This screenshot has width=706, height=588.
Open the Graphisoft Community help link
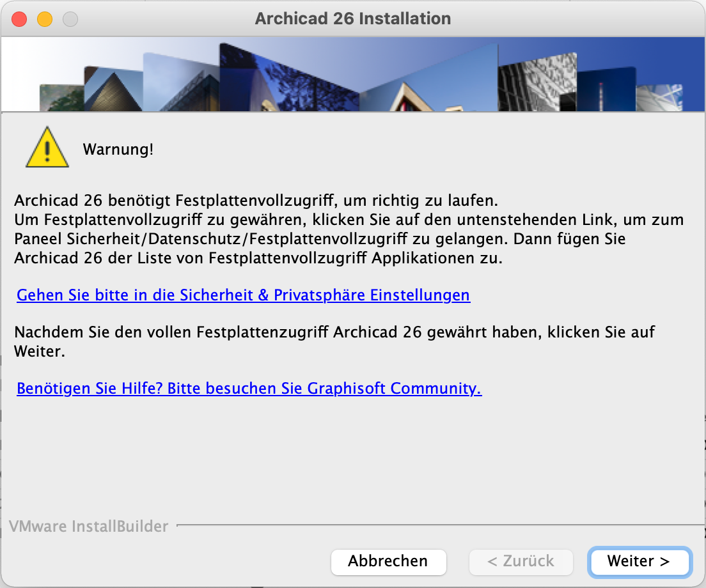tap(249, 388)
